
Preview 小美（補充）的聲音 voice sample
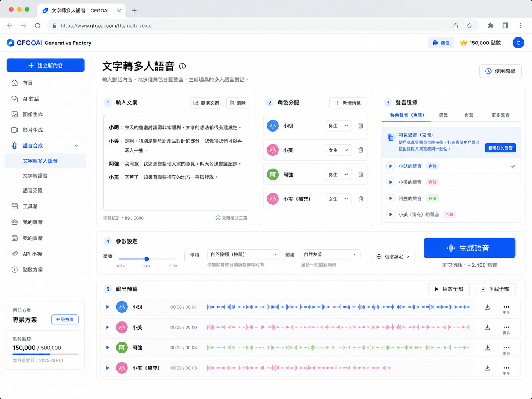click(x=391, y=215)
